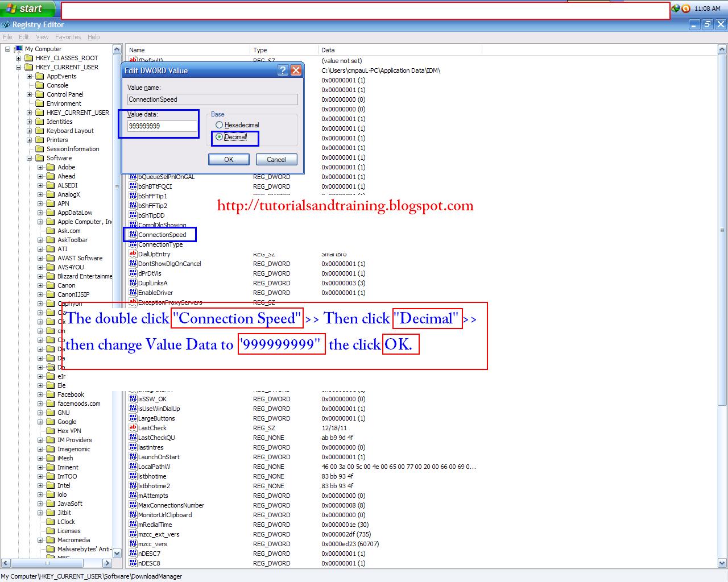Click the Type column header
This screenshot has width=728, height=582.
point(284,50)
